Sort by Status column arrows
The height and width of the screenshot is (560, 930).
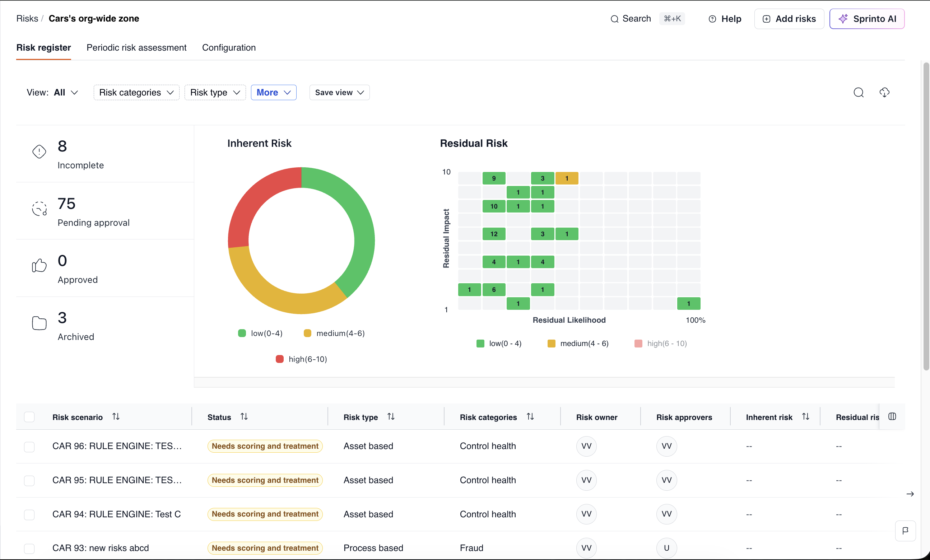coord(244,417)
